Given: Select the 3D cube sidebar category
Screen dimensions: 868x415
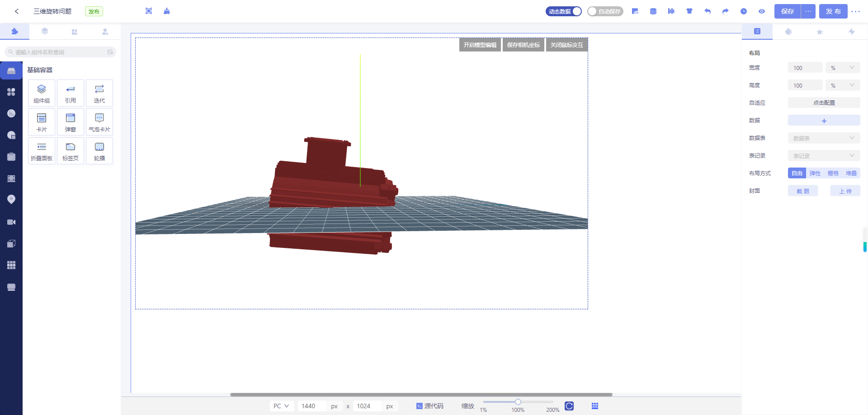Looking at the screenshot, I should [11, 244].
